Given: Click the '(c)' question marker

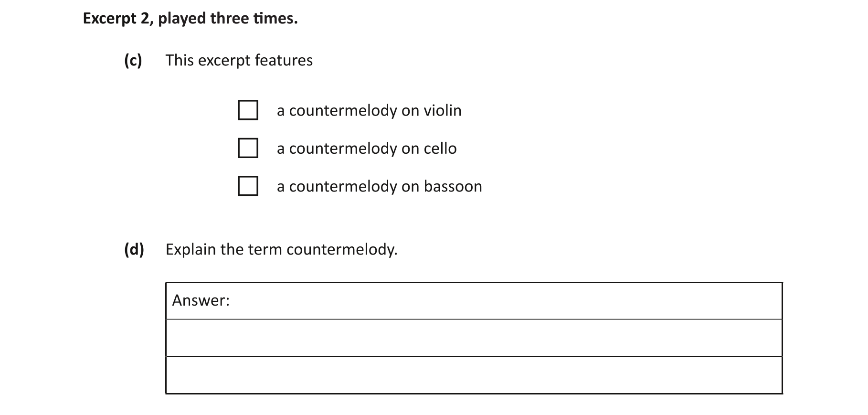Looking at the screenshot, I should (x=133, y=61).
